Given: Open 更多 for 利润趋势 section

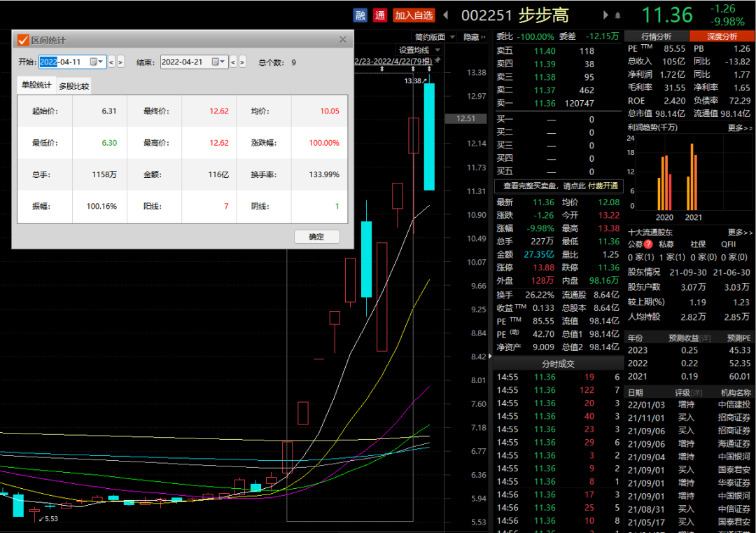Looking at the screenshot, I should tap(740, 128).
